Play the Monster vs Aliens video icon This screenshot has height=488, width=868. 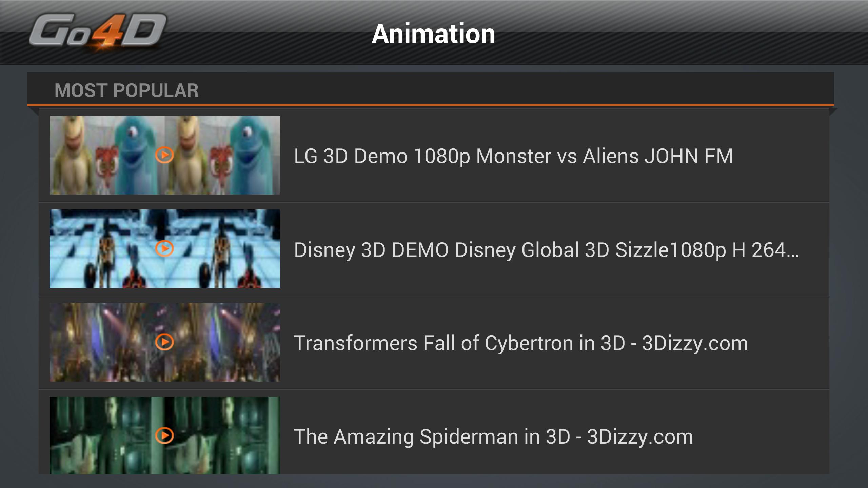point(165,155)
